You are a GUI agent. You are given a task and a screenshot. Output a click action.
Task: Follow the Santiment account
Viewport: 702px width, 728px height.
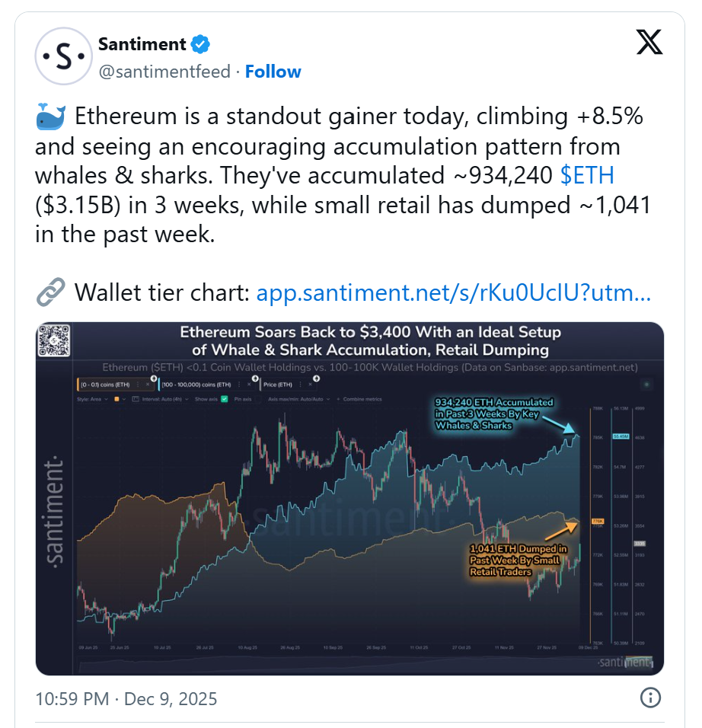(x=273, y=72)
